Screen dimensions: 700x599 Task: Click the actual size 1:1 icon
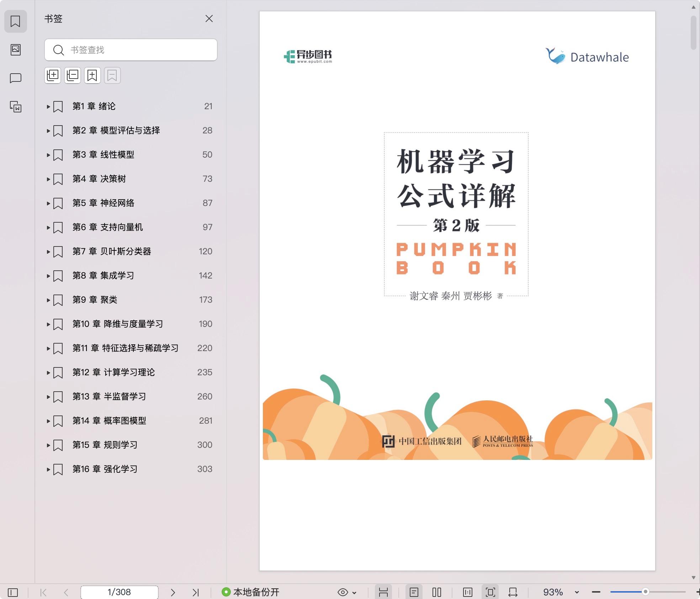click(468, 592)
